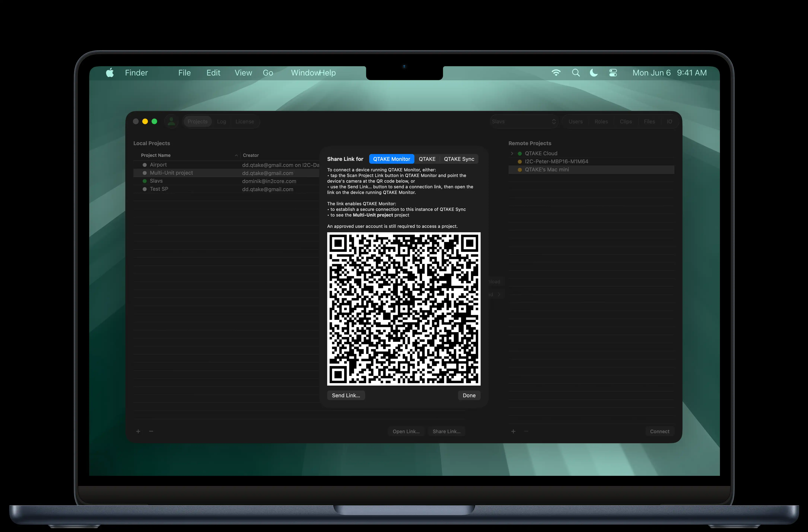Select the QTAKE share option
The height and width of the screenshot is (532, 808).
(427, 159)
